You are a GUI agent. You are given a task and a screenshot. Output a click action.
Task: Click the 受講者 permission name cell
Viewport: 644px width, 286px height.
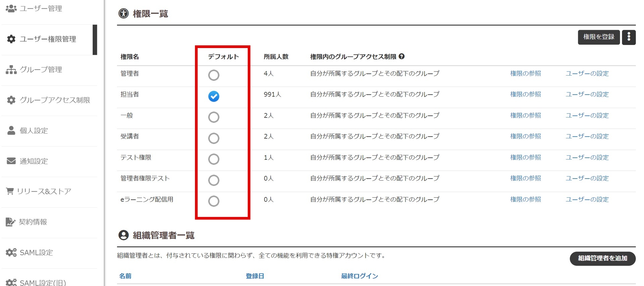130,136
